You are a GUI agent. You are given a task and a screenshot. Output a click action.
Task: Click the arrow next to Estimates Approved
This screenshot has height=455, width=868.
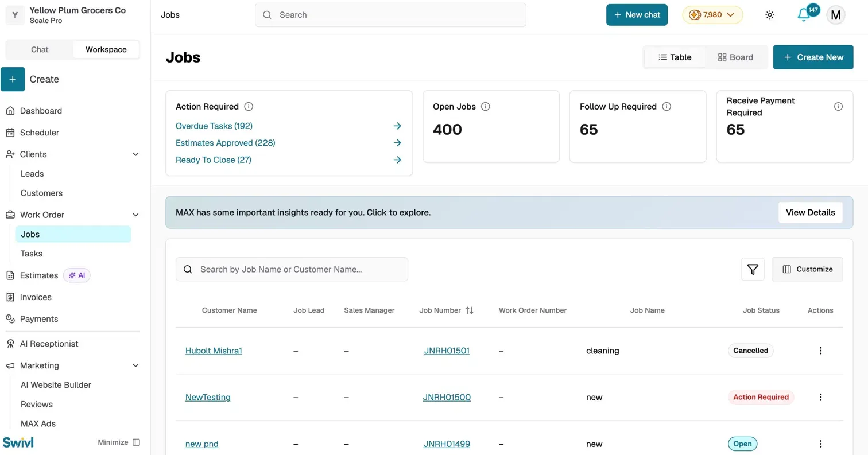pyautogui.click(x=397, y=143)
